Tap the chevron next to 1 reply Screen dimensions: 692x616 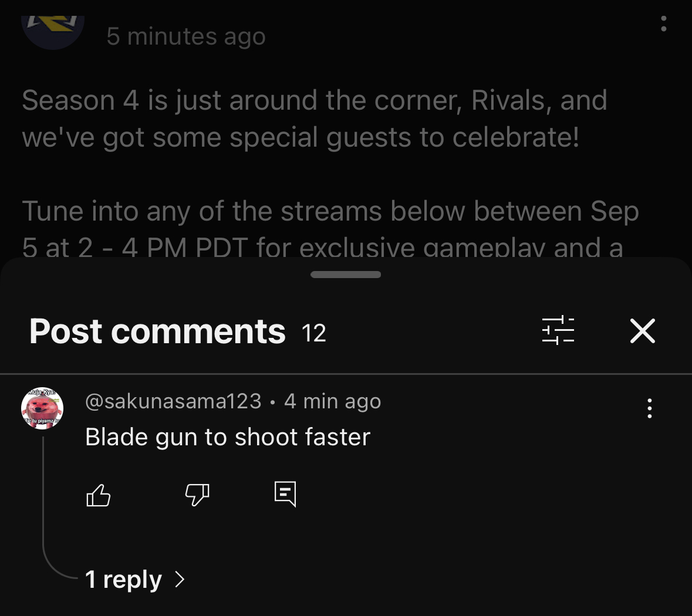click(x=179, y=579)
